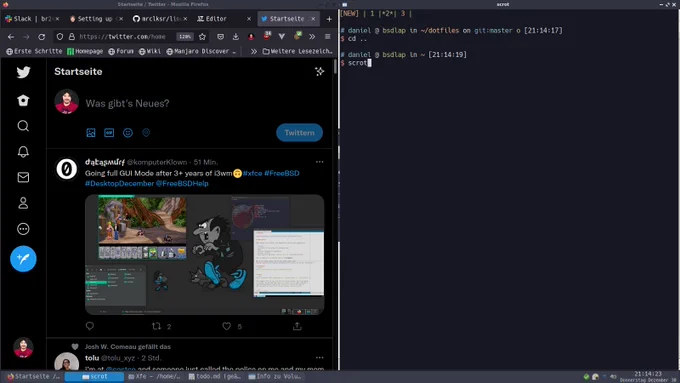Switch to the todo.md taskbar window
This screenshot has height=383, width=680.
215,376
